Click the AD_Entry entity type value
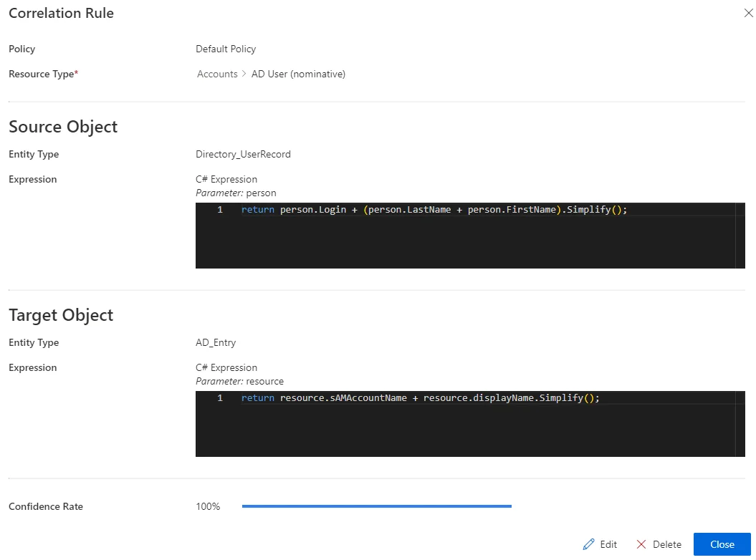This screenshot has width=756, height=560. tap(216, 342)
